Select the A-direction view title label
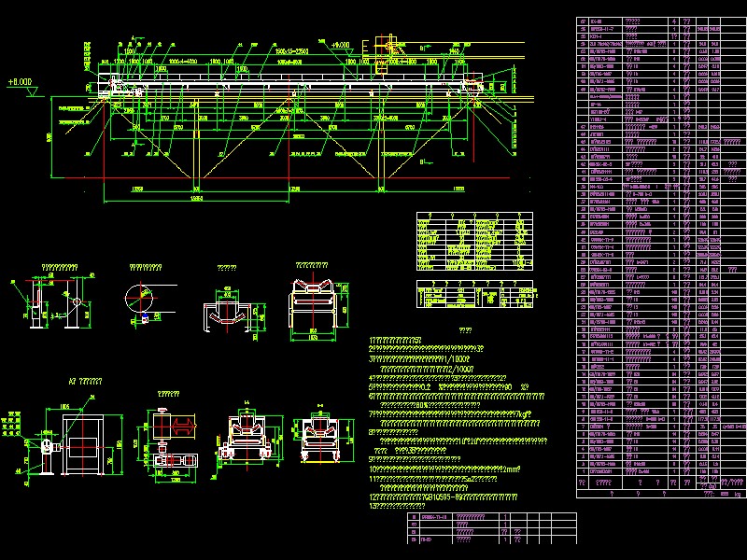Viewport: 747px width, 560px height. point(85,382)
